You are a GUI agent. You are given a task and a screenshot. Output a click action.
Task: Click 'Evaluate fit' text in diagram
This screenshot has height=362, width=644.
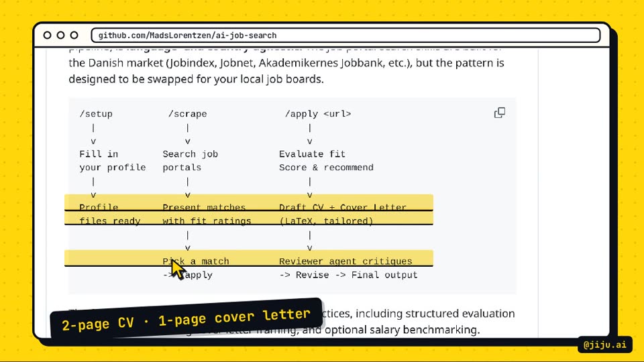tap(312, 154)
